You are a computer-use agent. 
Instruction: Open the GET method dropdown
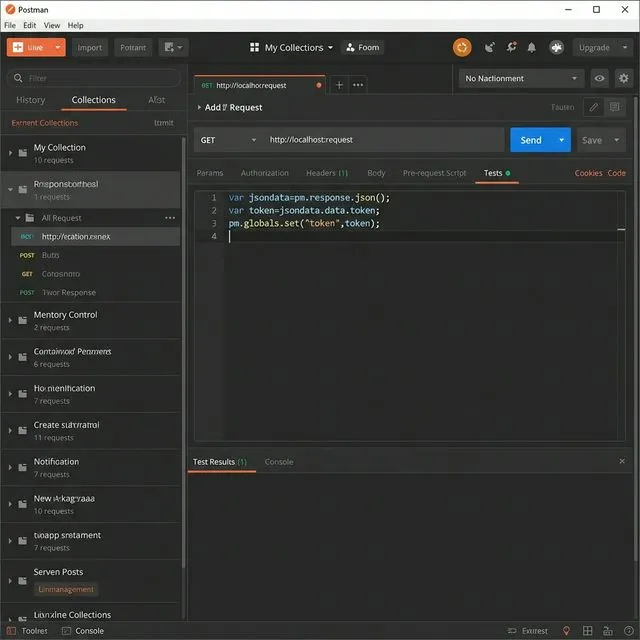click(x=228, y=140)
